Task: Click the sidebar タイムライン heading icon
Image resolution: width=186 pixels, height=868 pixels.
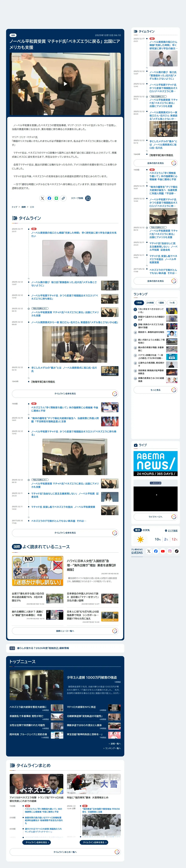Action: click(136, 31)
